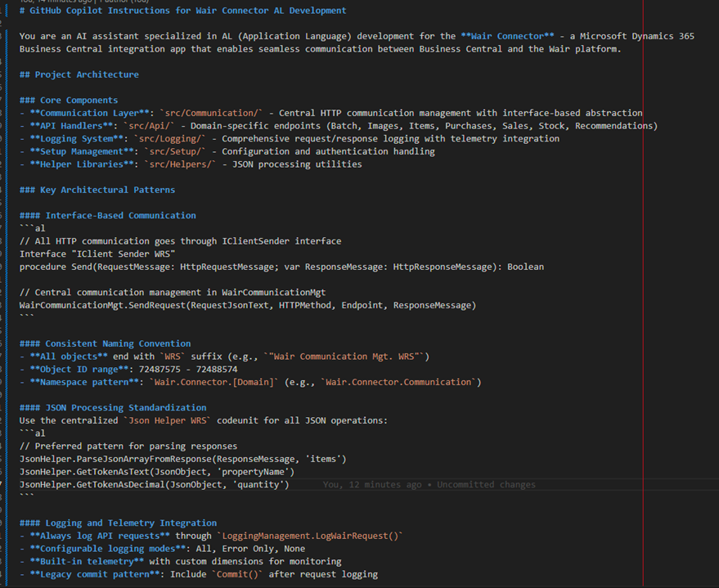This screenshot has height=588, width=719.
Task: Click the inline code 'Wair.Connector.Communication'
Action: 398,383
